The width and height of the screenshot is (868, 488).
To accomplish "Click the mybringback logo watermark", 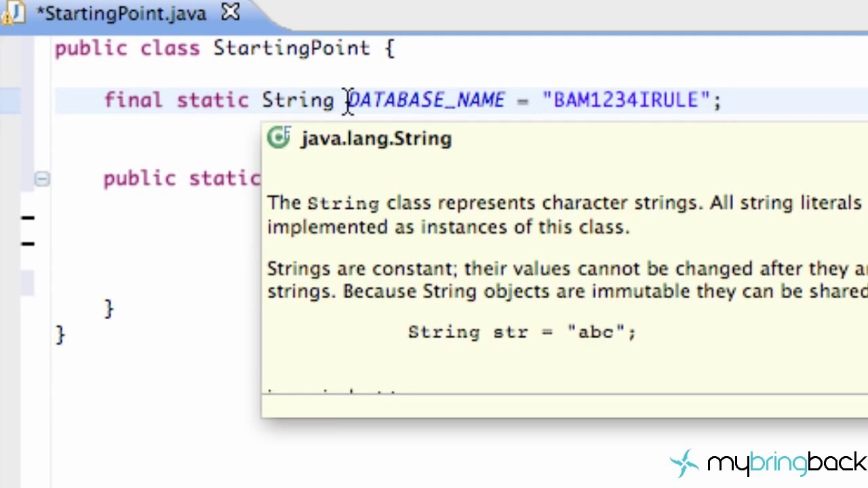I will tap(768, 464).
